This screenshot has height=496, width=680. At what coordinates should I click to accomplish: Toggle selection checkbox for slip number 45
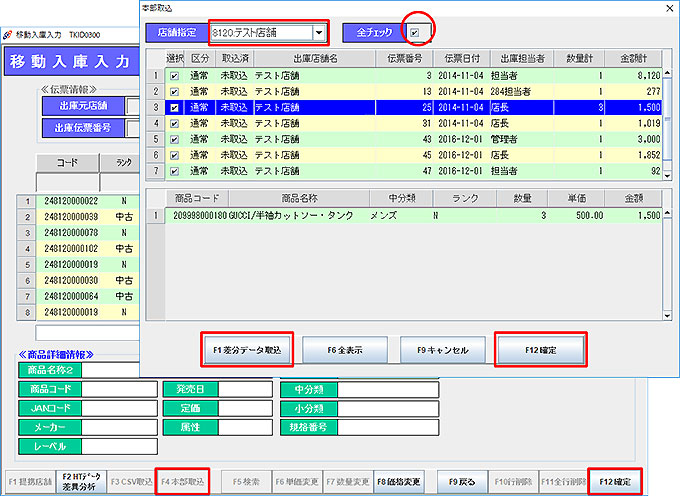pyautogui.click(x=174, y=155)
